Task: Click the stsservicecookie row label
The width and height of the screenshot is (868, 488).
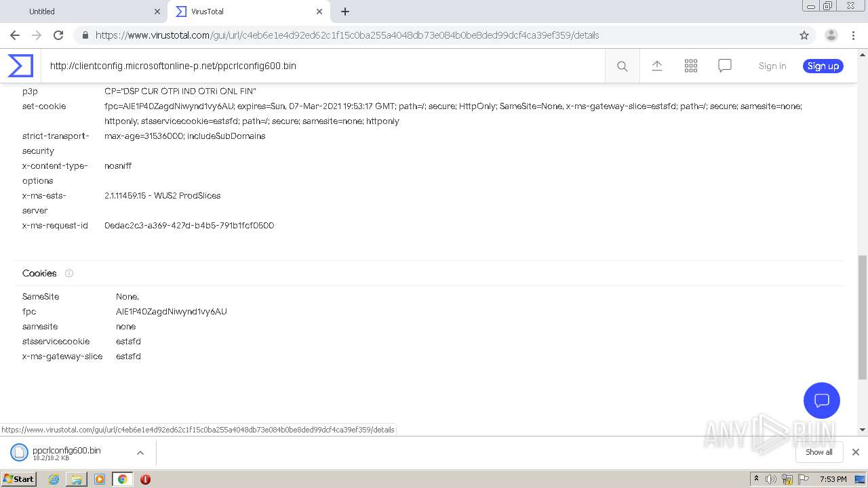Action: point(56,341)
